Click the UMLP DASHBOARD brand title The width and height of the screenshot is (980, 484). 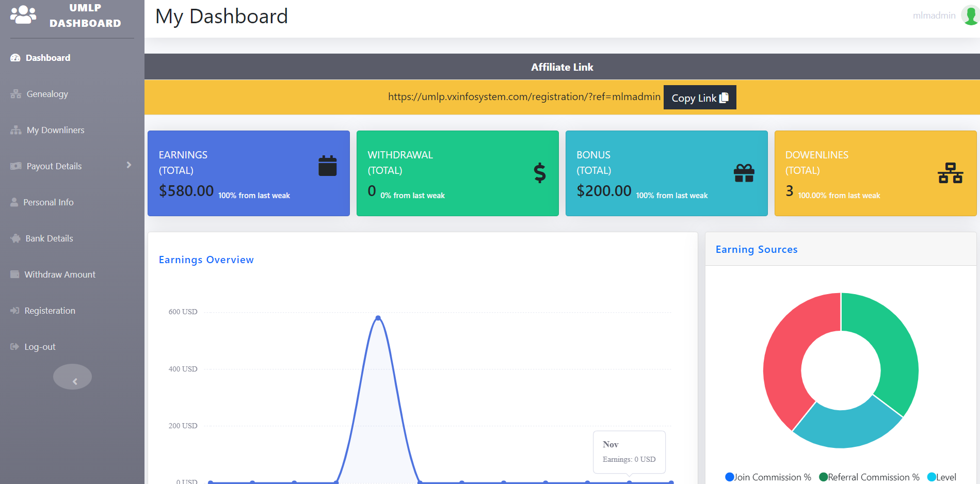coord(85,15)
